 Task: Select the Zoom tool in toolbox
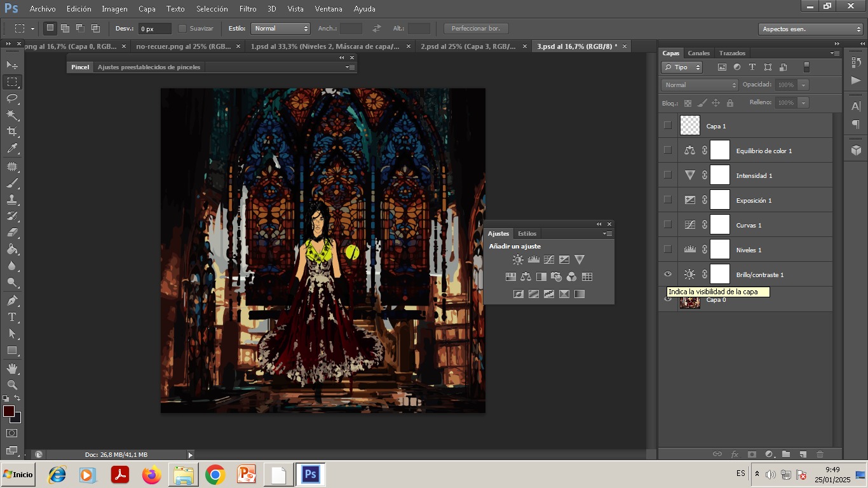tap(12, 385)
